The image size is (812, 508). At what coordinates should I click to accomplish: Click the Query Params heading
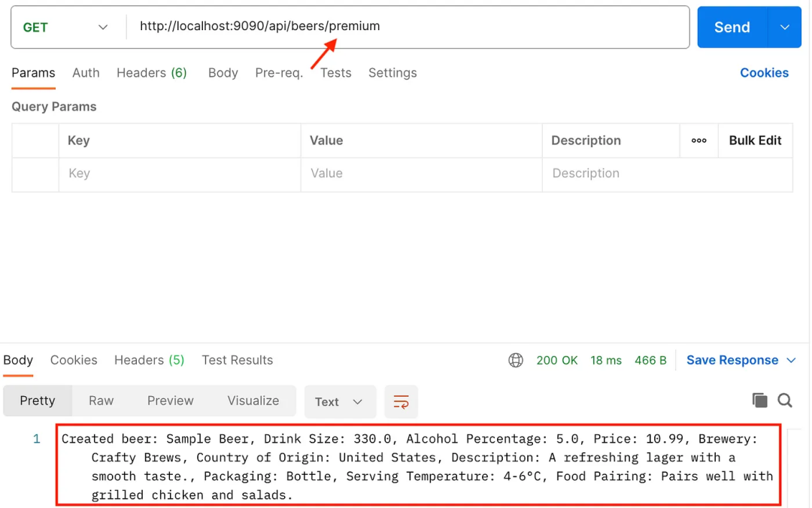tap(54, 107)
